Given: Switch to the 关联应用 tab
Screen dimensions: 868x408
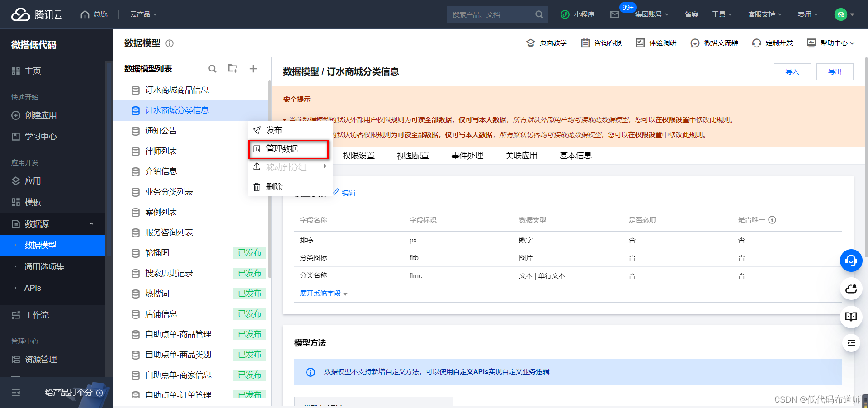Looking at the screenshot, I should coord(521,156).
